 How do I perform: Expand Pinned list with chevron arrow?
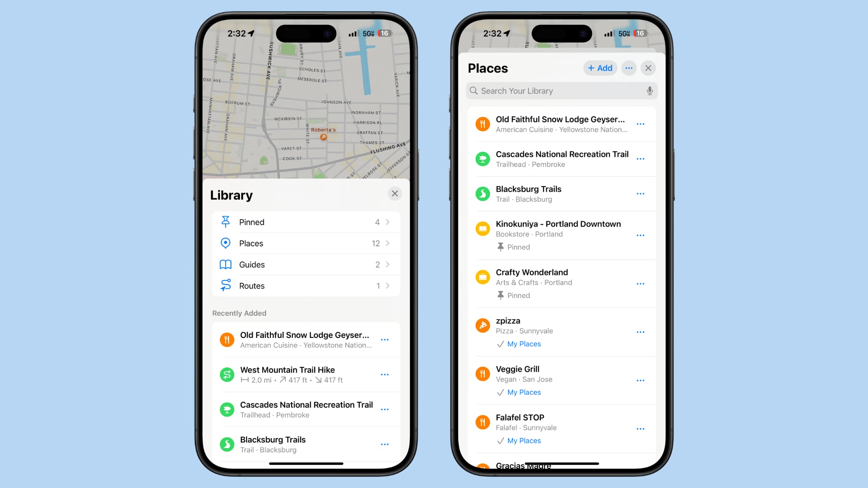point(388,222)
